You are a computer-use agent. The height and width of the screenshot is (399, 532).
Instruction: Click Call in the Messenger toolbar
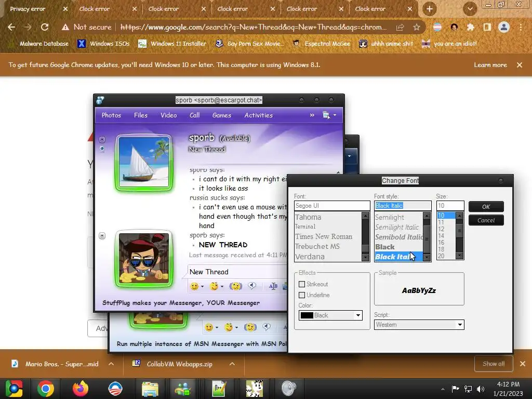[194, 115]
